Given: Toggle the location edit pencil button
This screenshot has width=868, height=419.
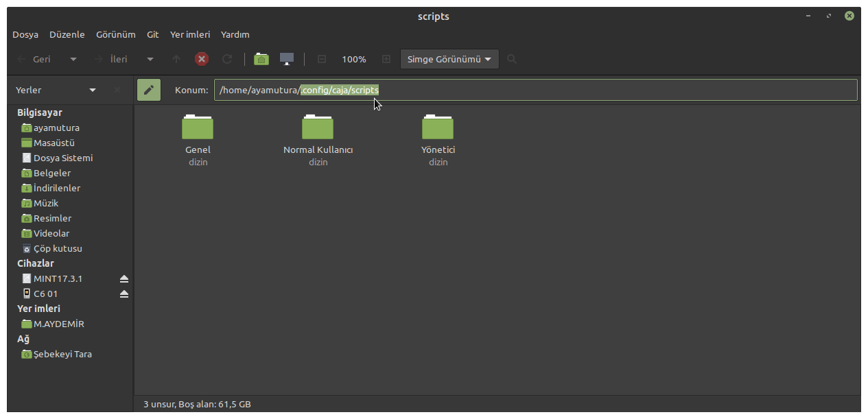Looking at the screenshot, I should pyautogui.click(x=149, y=90).
